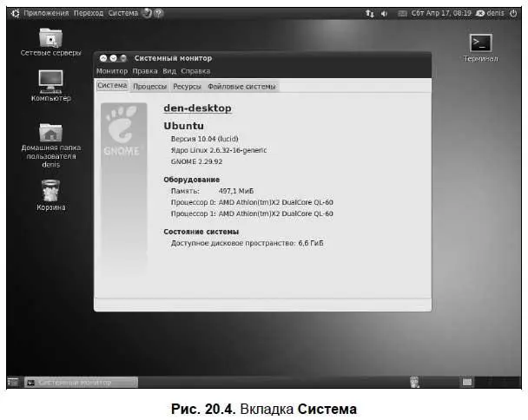Click the Состояние системы heading
This screenshot has height=420, width=528.
201,232
